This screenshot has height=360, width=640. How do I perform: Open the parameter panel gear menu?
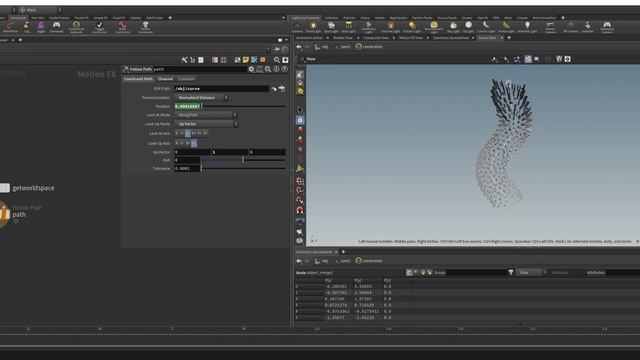[x=251, y=69]
